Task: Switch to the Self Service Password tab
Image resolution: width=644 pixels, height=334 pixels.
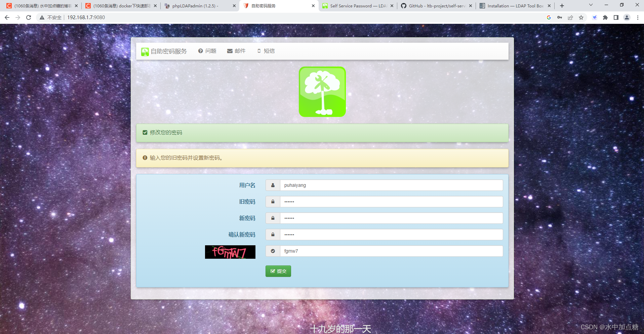Action: [358, 6]
